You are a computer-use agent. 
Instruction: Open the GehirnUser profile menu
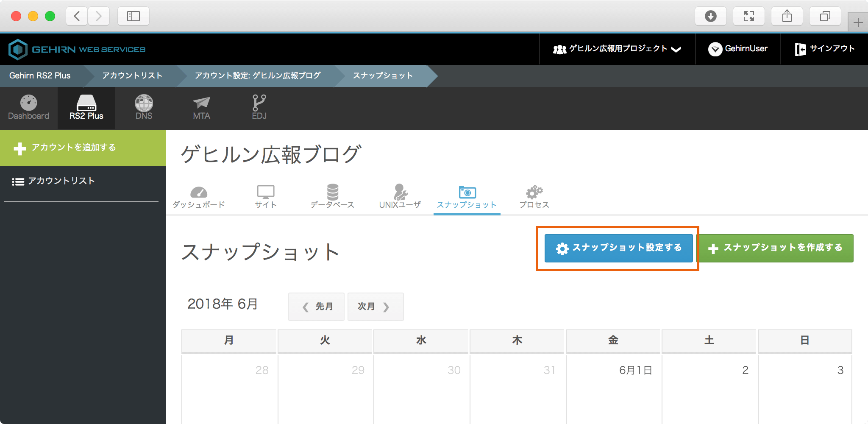(x=738, y=49)
